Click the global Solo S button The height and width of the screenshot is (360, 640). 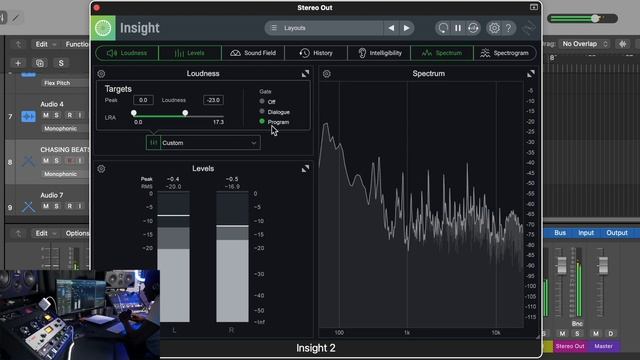pos(61,63)
